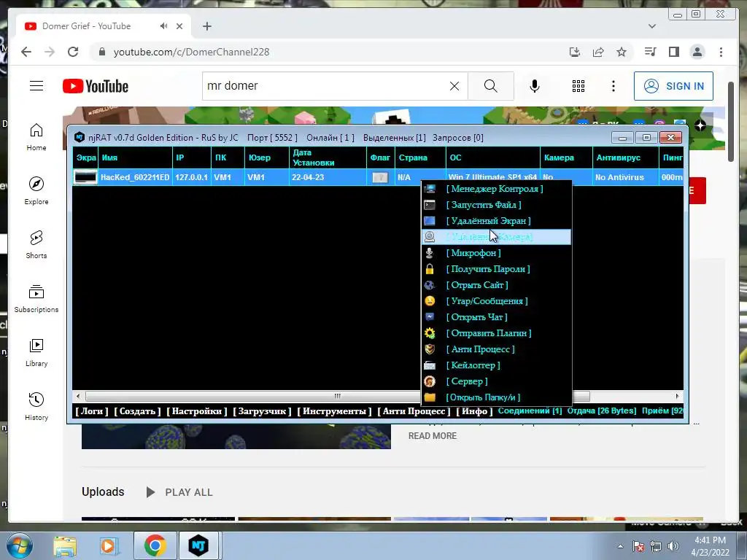Click the 127.0.0.1 IP cell

(x=192, y=177)
